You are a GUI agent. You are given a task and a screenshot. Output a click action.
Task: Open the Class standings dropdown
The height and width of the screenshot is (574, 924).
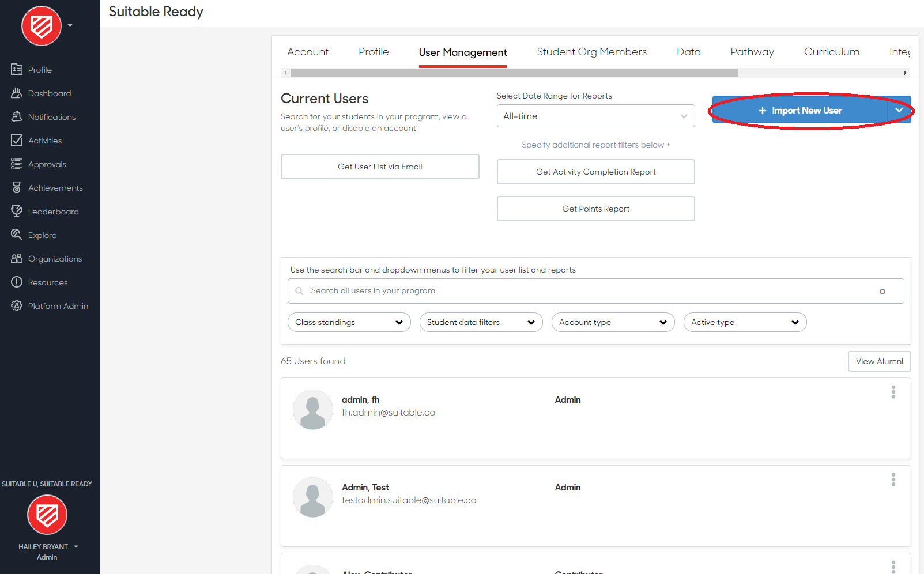tap(349, 322)
